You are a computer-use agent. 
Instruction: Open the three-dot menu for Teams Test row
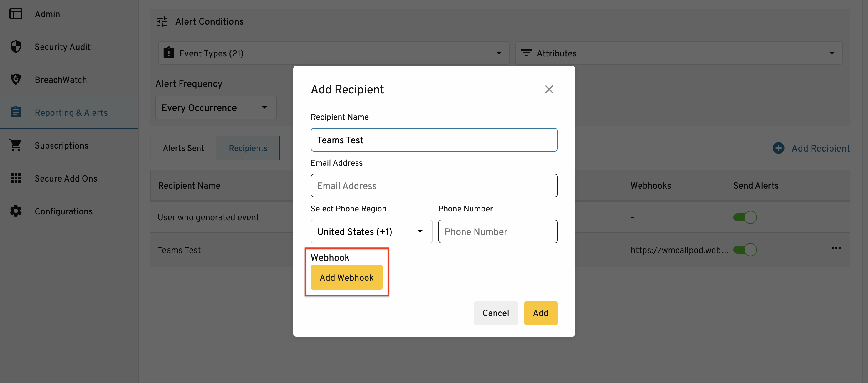point(836,248)
